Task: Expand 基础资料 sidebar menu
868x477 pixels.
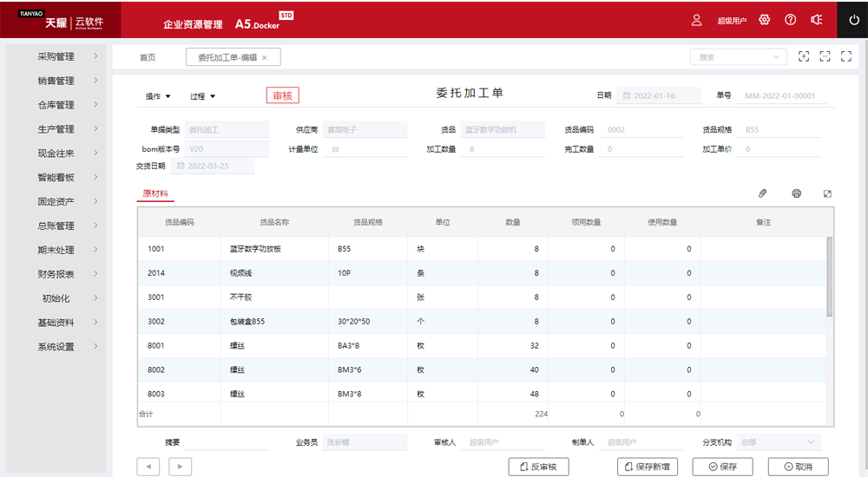Action: (56, 323)
